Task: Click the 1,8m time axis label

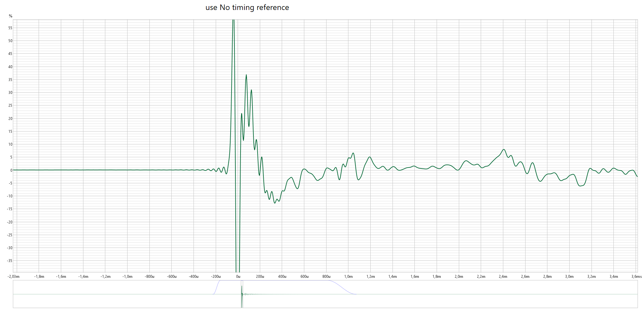Action: pos(437,277)
